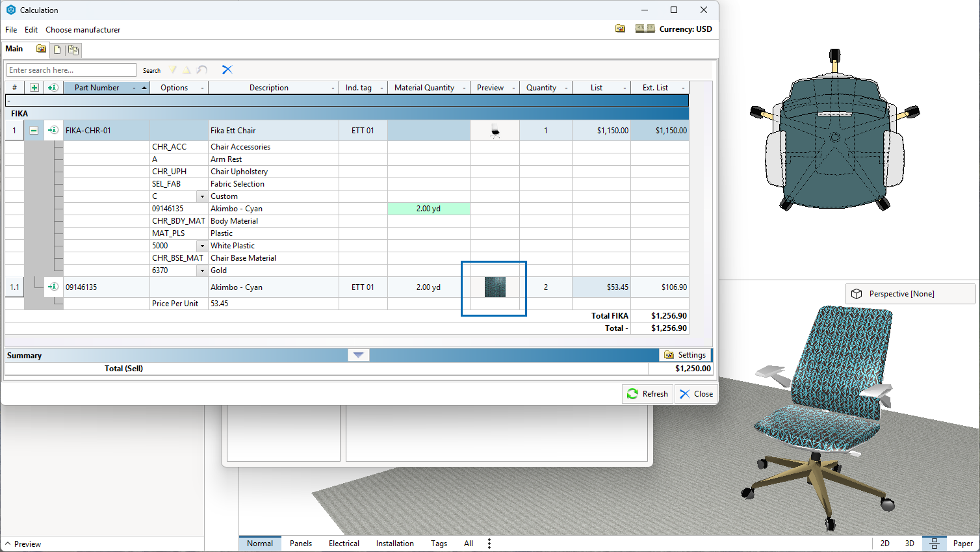Collapse the FIKA-CHR-01 row

(34, 130)
